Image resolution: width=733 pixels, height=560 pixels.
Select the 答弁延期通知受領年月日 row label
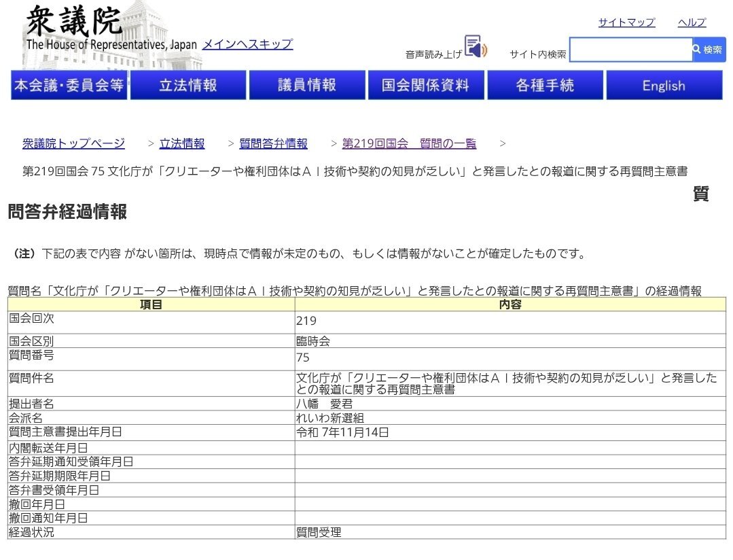click(x=71, y=461)
